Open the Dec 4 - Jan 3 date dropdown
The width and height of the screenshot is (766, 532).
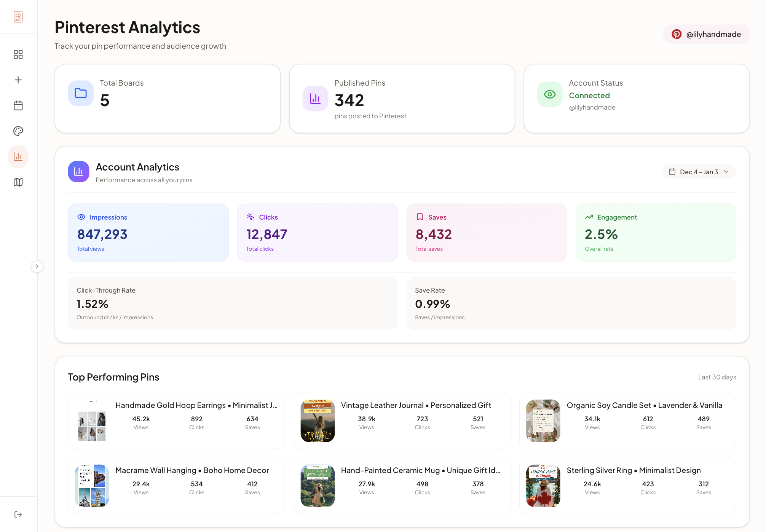[x=699, y=172]
